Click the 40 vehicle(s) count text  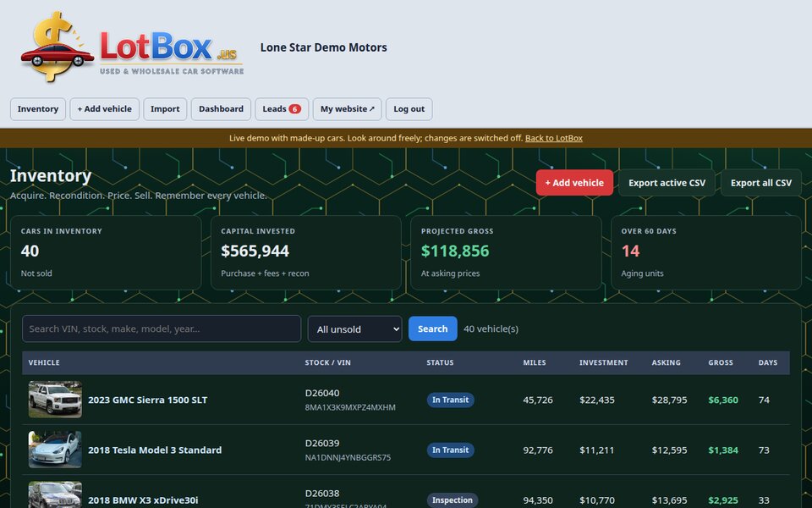click(x=491, y=329)
